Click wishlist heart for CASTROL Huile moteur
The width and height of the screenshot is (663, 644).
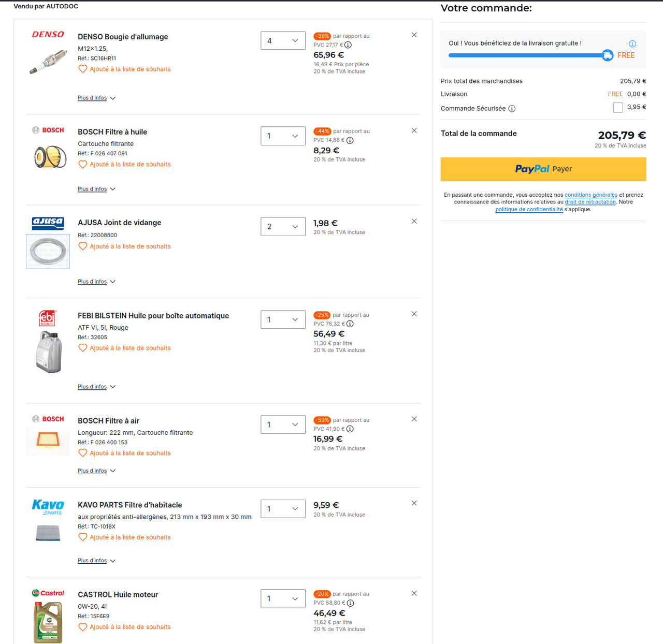pos(83,627)
